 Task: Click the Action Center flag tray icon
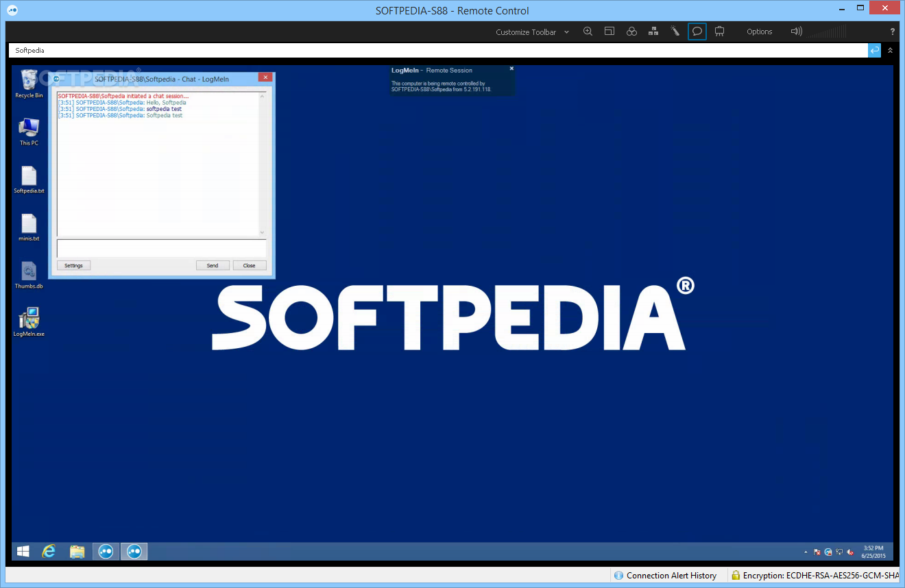coord(817,552)
